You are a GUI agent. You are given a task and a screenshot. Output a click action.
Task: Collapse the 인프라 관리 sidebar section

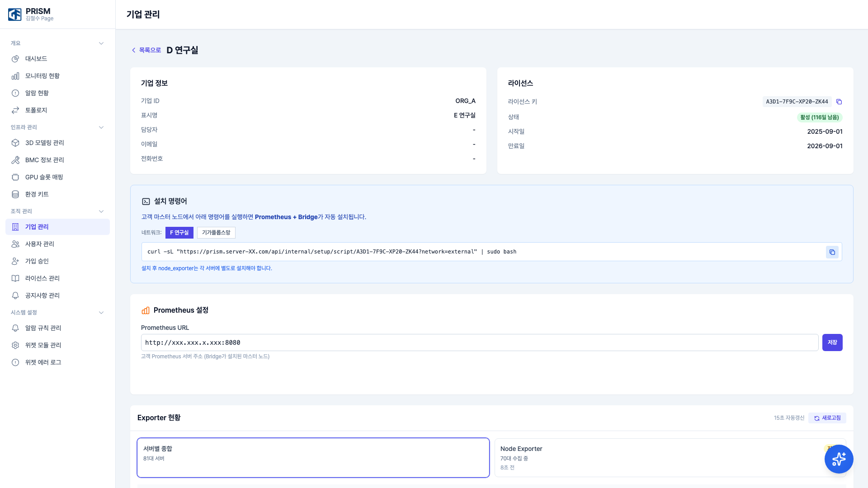coord(101,127)
